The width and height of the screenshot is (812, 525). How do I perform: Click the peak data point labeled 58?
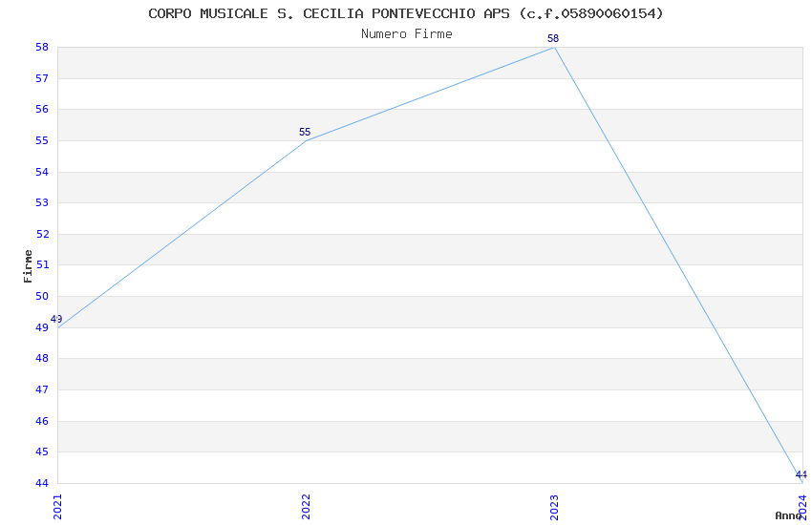tap(554, 47)
